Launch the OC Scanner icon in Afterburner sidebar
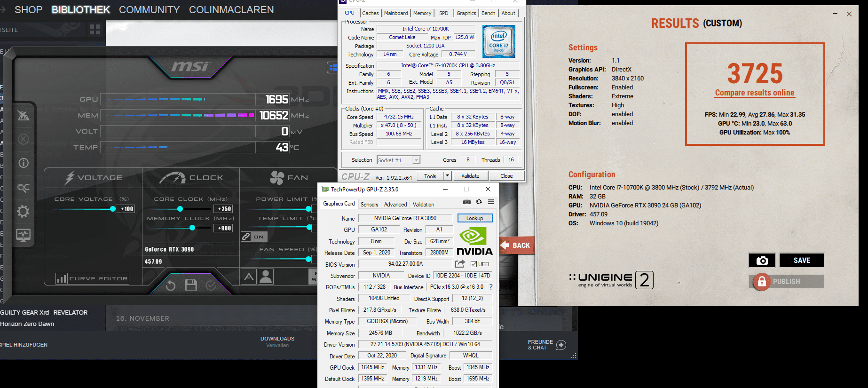868x388 pixels. click(x=24, y=188)
